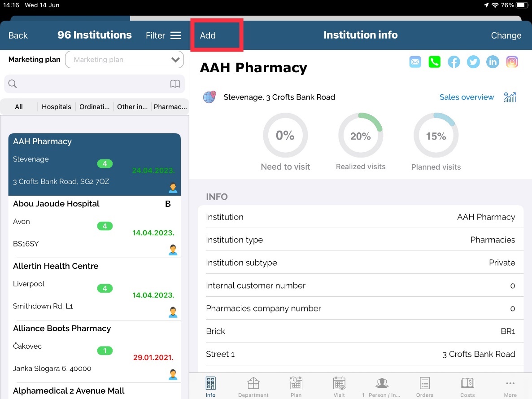Tap the green phone call icon
The width and height of the screenshot is (532, 399).
434,62
